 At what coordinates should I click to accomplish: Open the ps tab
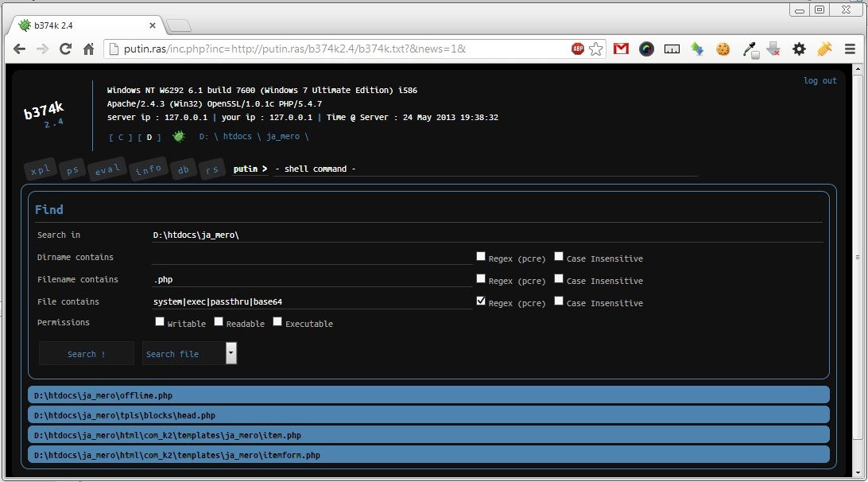point(72,169)
